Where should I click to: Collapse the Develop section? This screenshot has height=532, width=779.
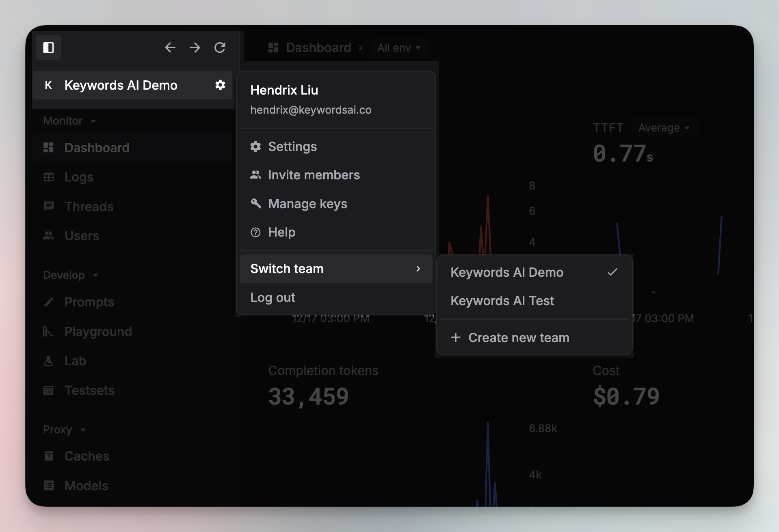(x=71, y=275)
